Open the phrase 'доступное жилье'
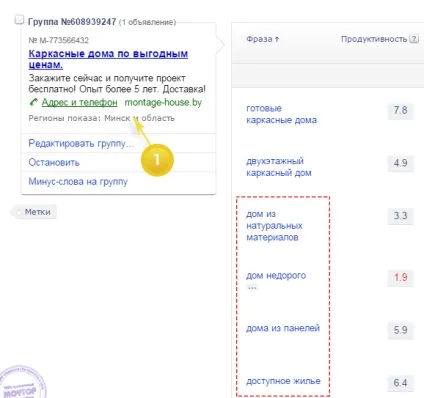This screenshot has width=424, height=398. click(x=283, y=381)
